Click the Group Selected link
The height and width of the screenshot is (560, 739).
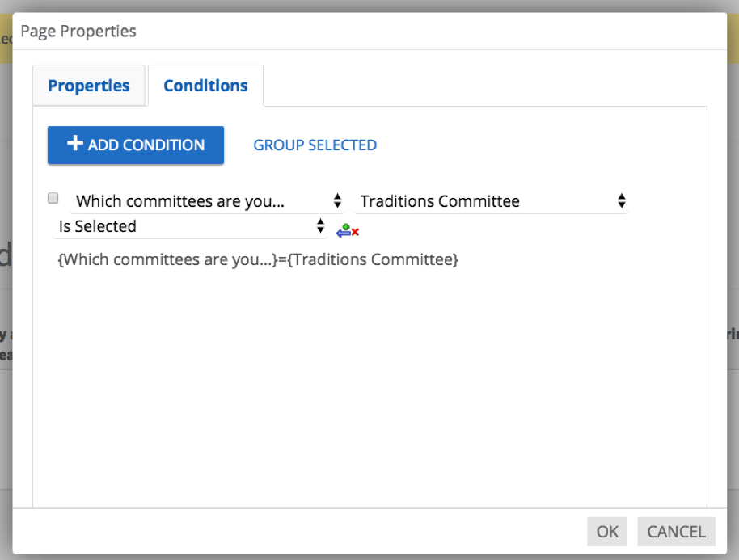click(315, 145)
